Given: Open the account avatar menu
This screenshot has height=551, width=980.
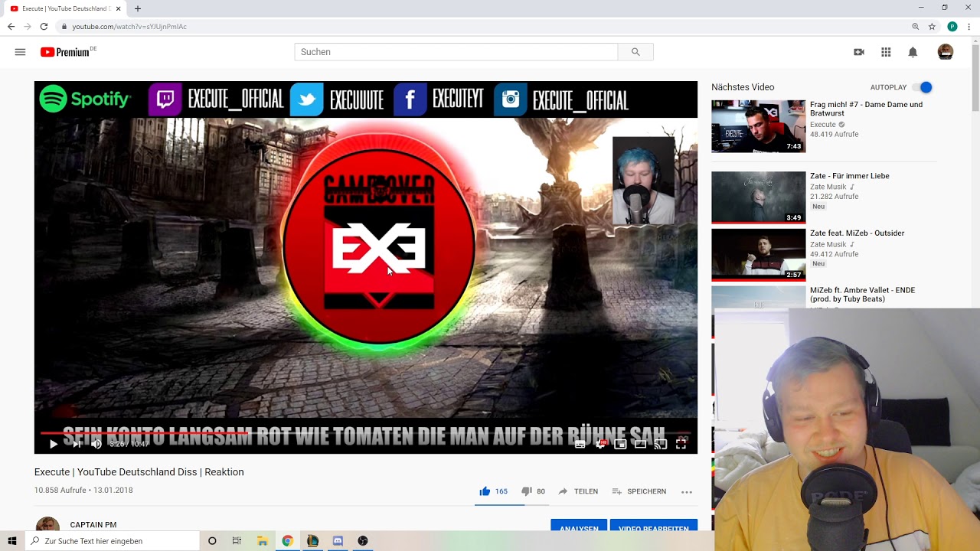Looking at the screenshot, I should (946, 52).
